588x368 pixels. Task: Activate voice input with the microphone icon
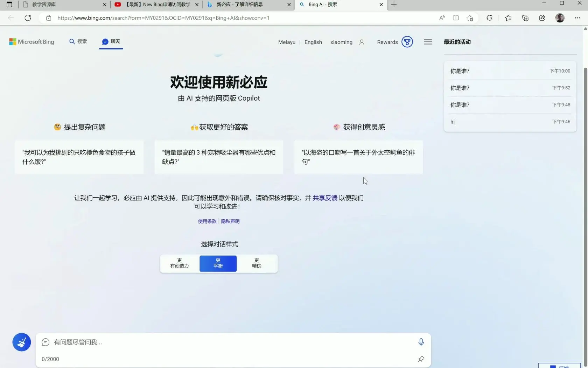click(421, 342)
